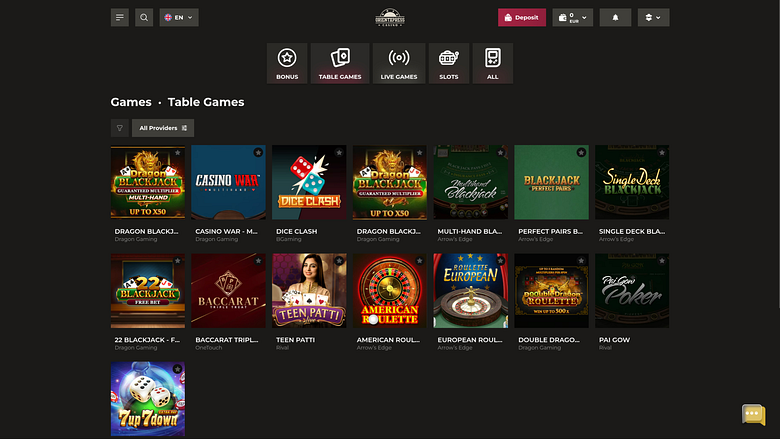Star the European Roulette game
Screen dimensions: 780x439
(500, 261)
